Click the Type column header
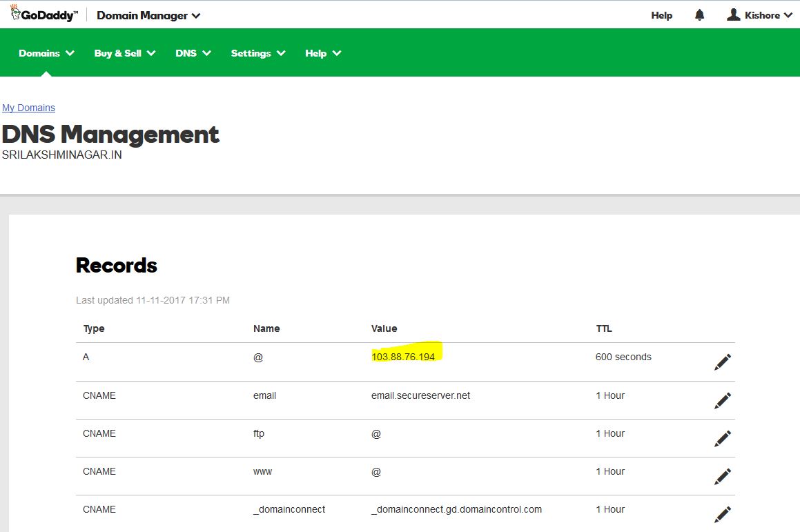Viewport: 800px width, 532px height. point(94,328)
